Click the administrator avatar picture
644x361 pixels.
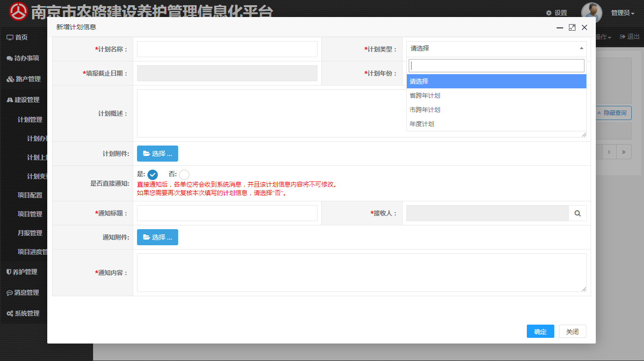coord(592,13)
